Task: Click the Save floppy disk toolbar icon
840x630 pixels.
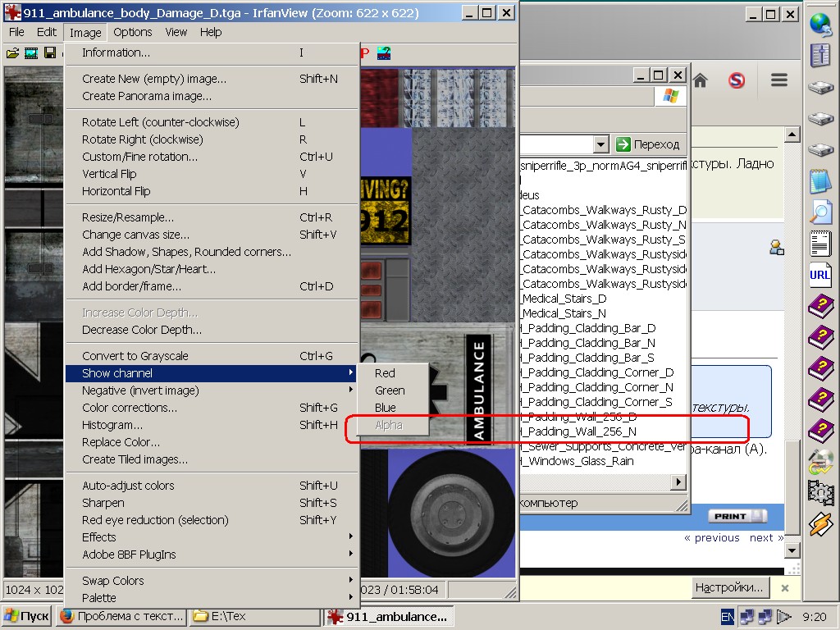Action: click(50, 52)
